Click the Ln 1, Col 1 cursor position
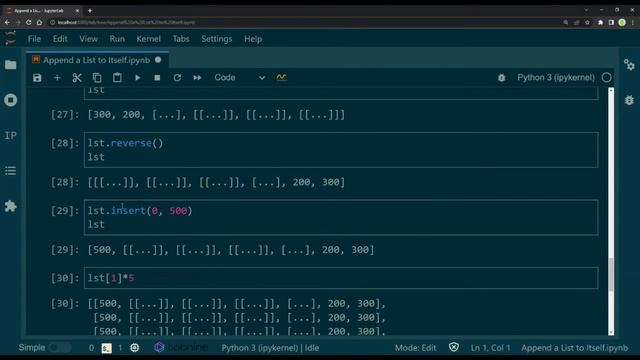640x360 pixels. [x=490, y=348]
